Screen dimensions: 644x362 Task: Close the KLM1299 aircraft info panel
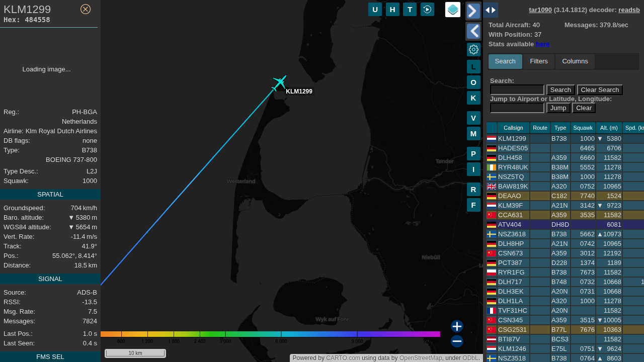[86, 9]
